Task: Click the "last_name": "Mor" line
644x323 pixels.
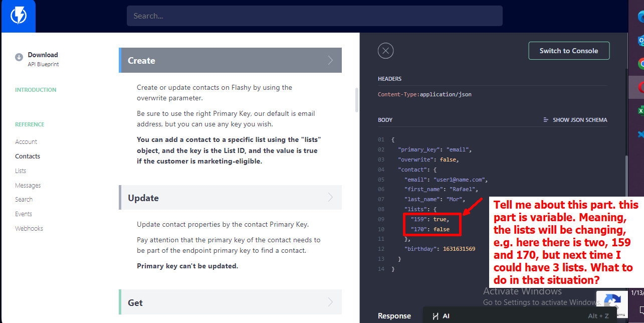Action: click(x=435, y=199)
